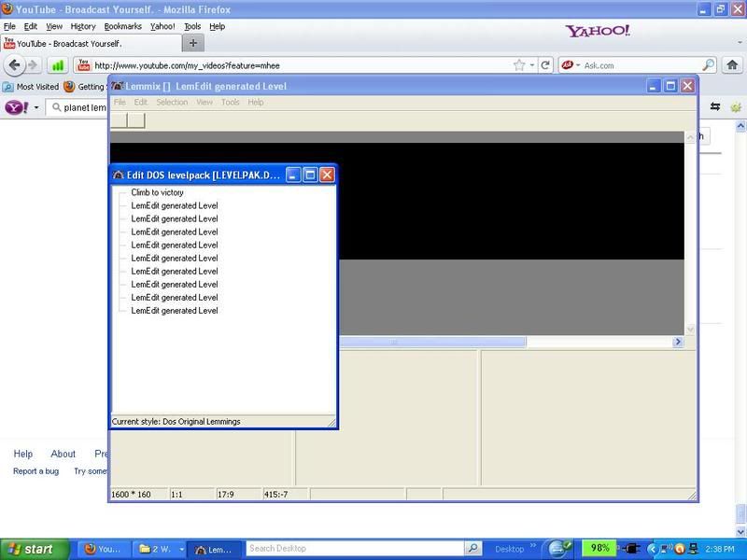The width and height of the screenshot is (747, 560).
Task: Expand the taskbar Desktop toolbar chevrons
Action: click(532, 546)
